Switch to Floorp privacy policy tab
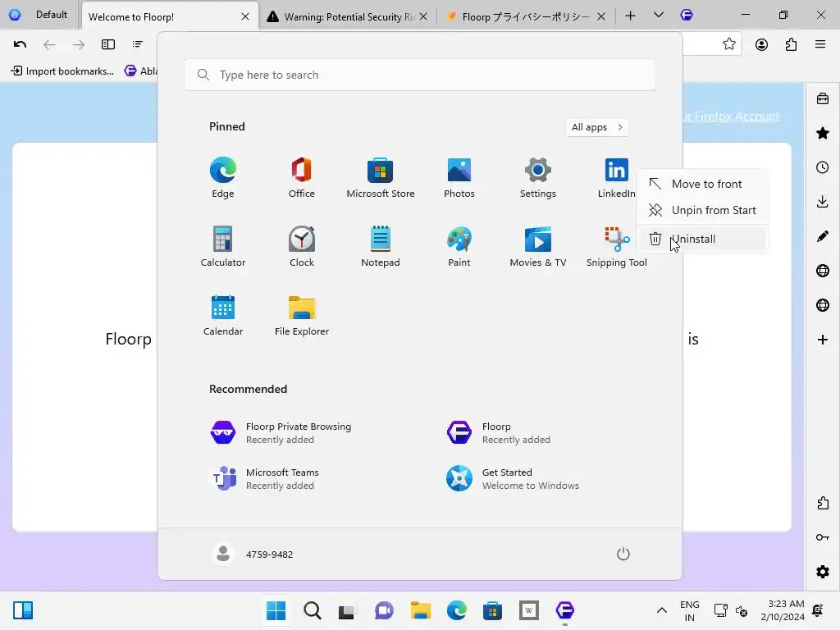This screenshot has height=630, width=840. (x=525, y=16)
